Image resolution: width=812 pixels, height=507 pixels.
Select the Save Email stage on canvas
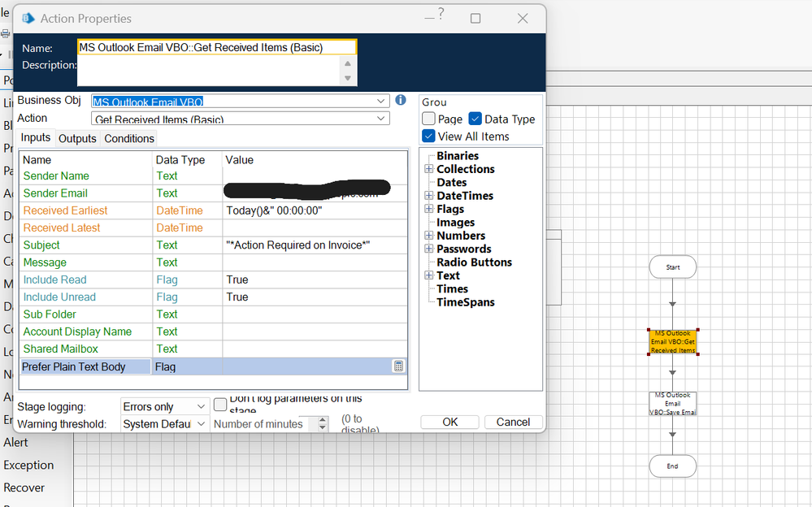(x=673, y=404)
